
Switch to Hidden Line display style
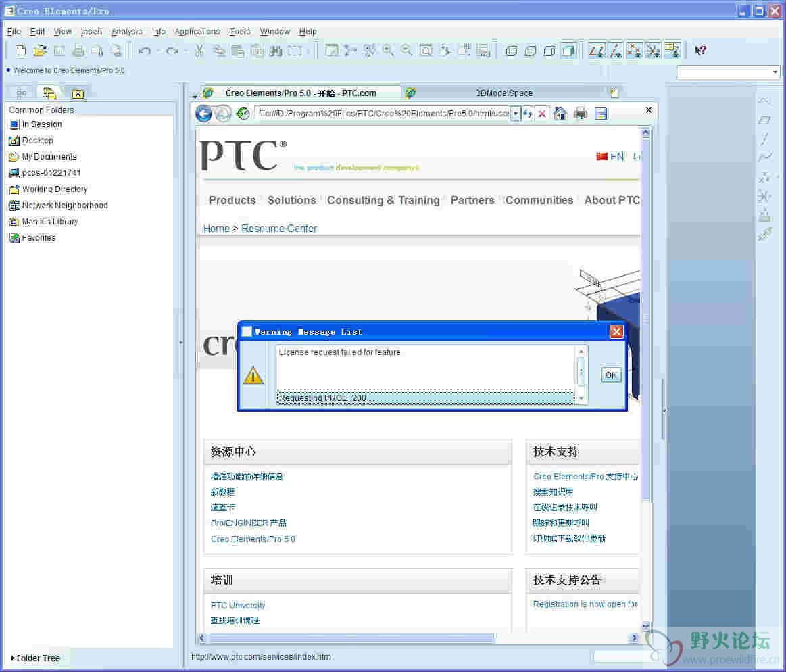click(531, 51)
